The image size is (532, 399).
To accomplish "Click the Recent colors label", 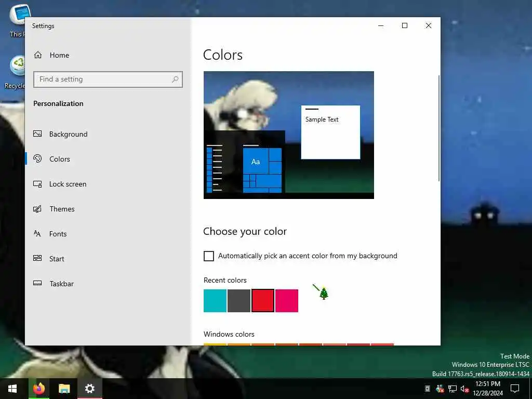I will 225,280.
